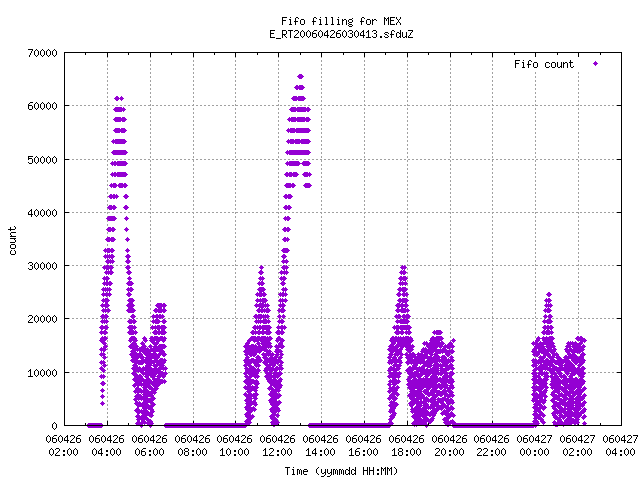This screenshot has height=480, width=640.
Task: Click the x-axis tick label 060427 02:00
Action: point(577,446)
